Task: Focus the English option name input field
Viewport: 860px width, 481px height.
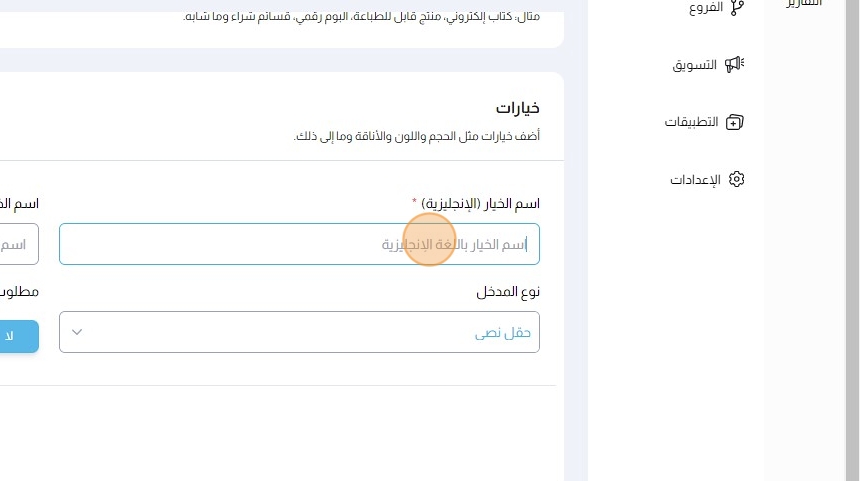Action: 299,244
